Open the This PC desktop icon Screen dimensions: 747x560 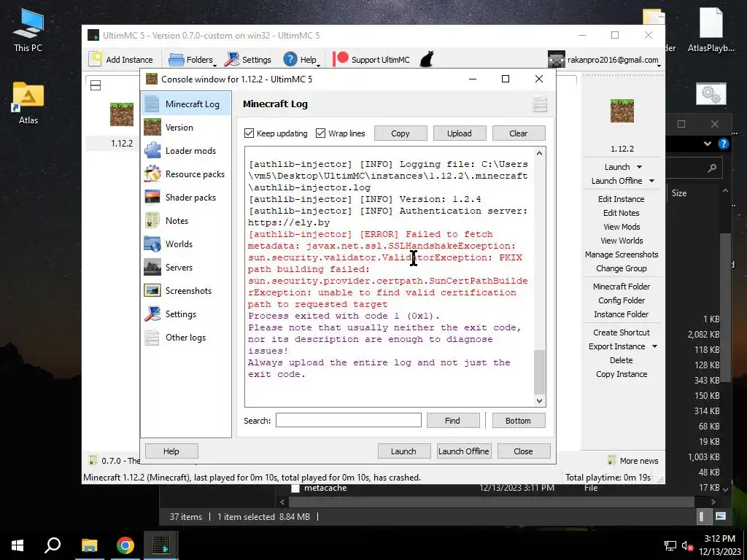tap(28, 30)
